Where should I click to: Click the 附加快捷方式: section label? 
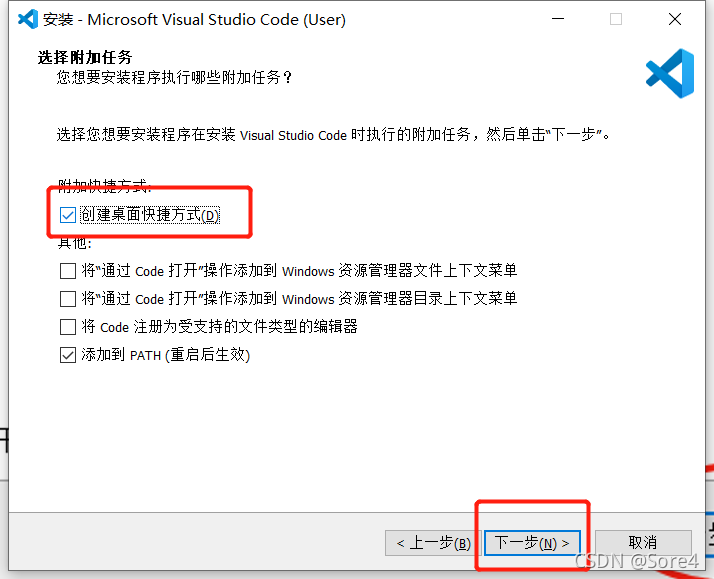pyautogui.click(x=104, y=185)
